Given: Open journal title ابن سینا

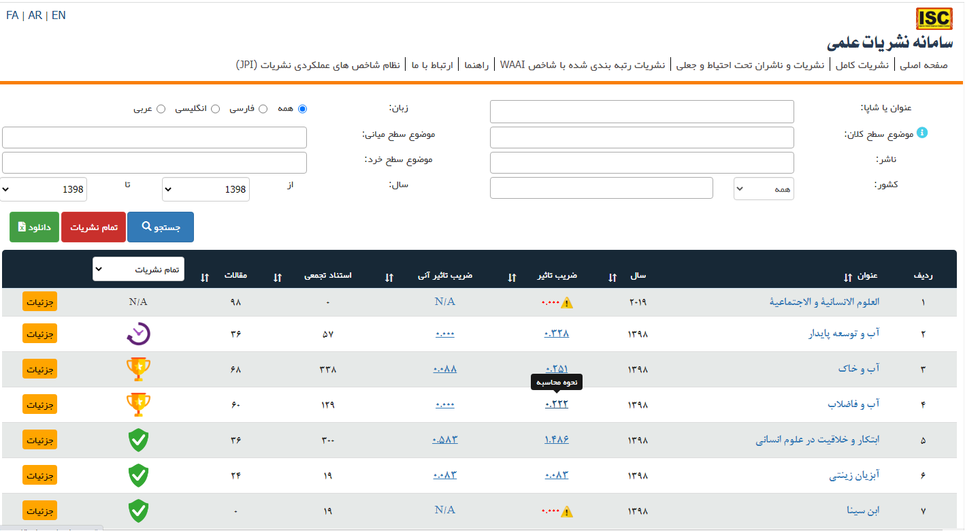Looking at the screenshot, I should (x=864, y=511).
